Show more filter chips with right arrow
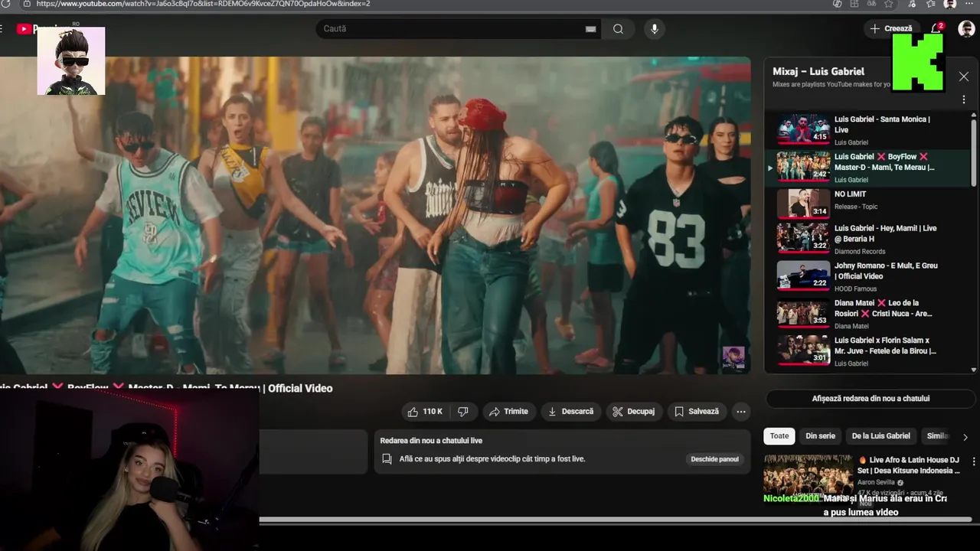 click(965, 437)
